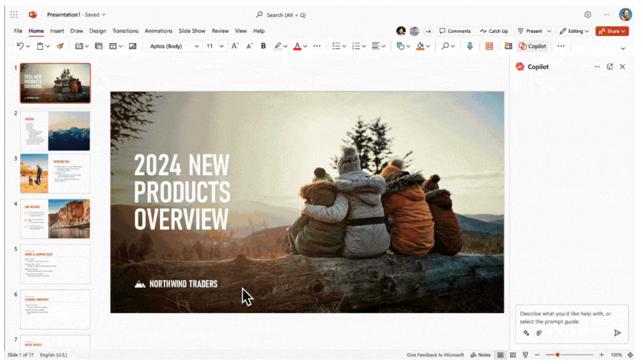Open the Font Color swatch
The image size is (643, 364).
298,46
